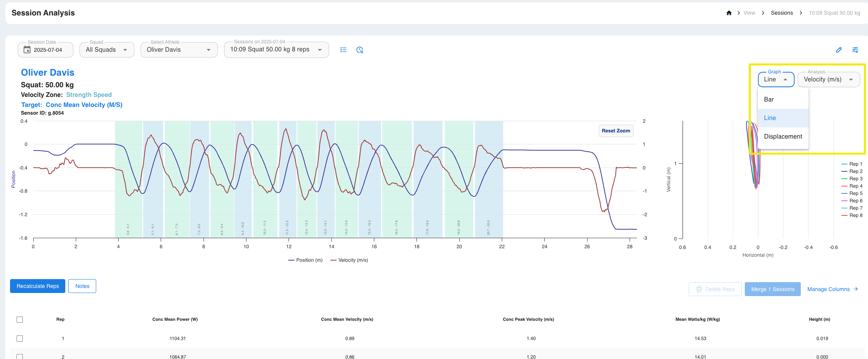The image size is (868, 359).
Task: Click the Reset Zoom button
Action: click(616, 130)
